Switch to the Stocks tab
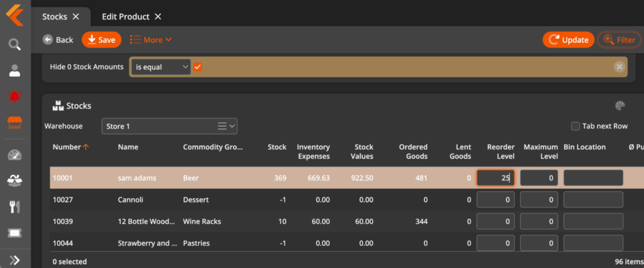The height and width of the screenshot is (268, 644). coord(55,16)
